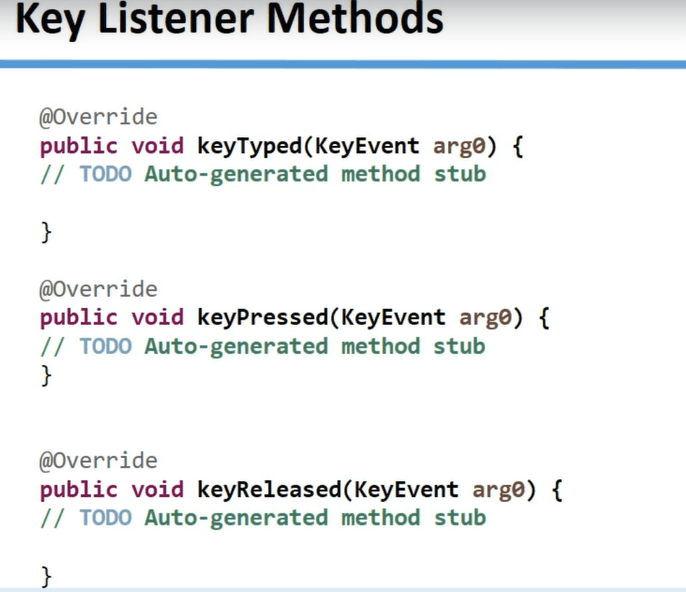Click the TODO comment inside keyPressed
The width and height of the screenshot is (686, 592).
point(263,347)
